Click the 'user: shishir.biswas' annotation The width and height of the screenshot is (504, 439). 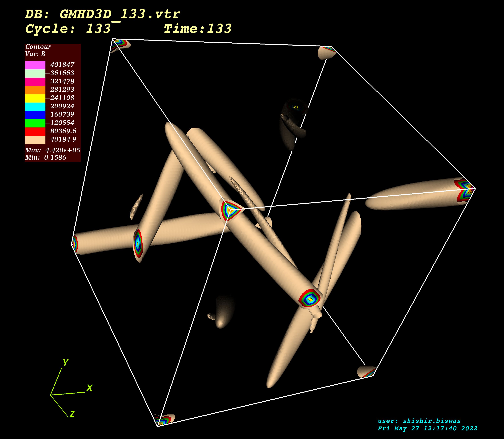[x=419, y=421]
